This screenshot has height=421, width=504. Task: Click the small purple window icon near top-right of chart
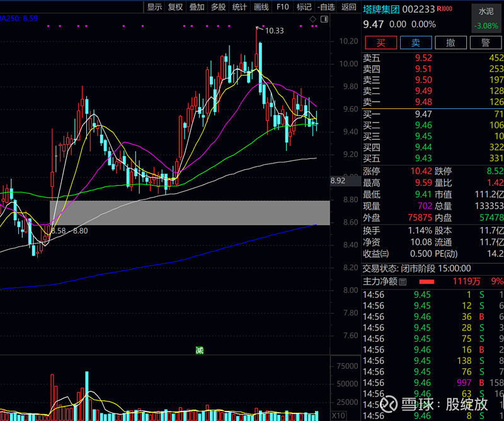324,20
